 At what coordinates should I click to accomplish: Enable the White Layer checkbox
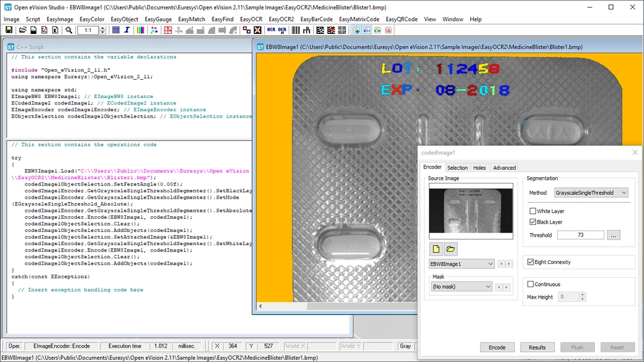pos(533,211)
